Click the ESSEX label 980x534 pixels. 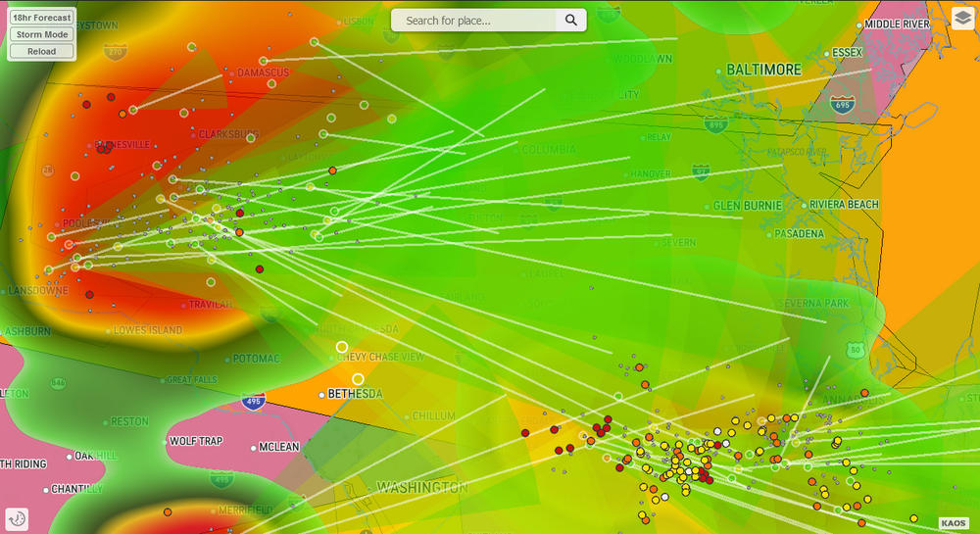point(847,53)
